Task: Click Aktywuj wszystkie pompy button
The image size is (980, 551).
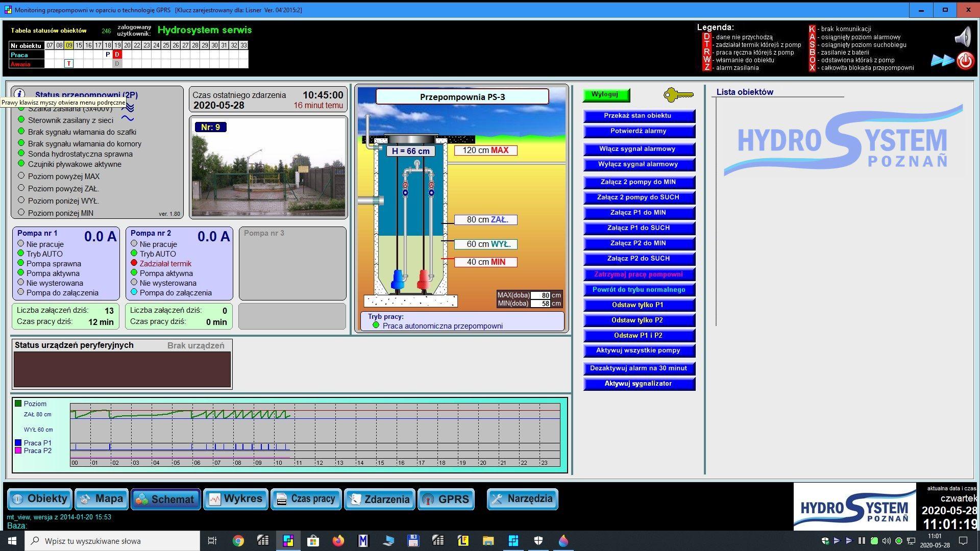Action: [x=639, y=351]
